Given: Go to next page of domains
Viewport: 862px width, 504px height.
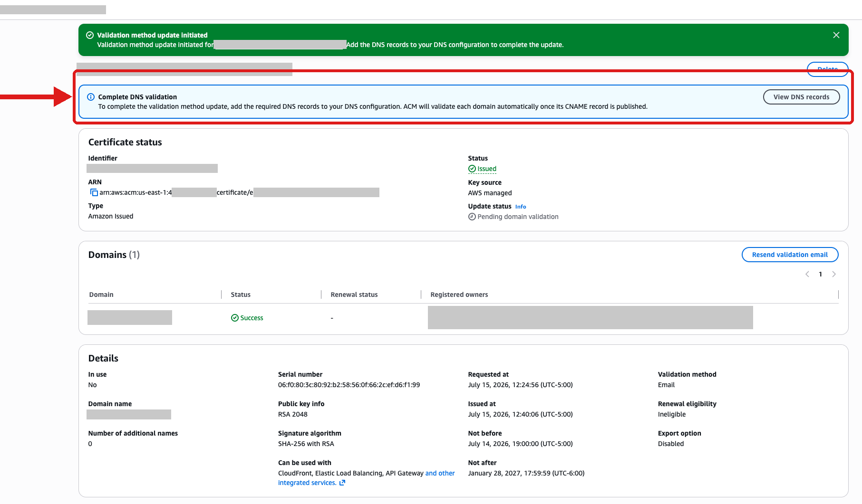Looking at the screenshot, I should (833, 274).
